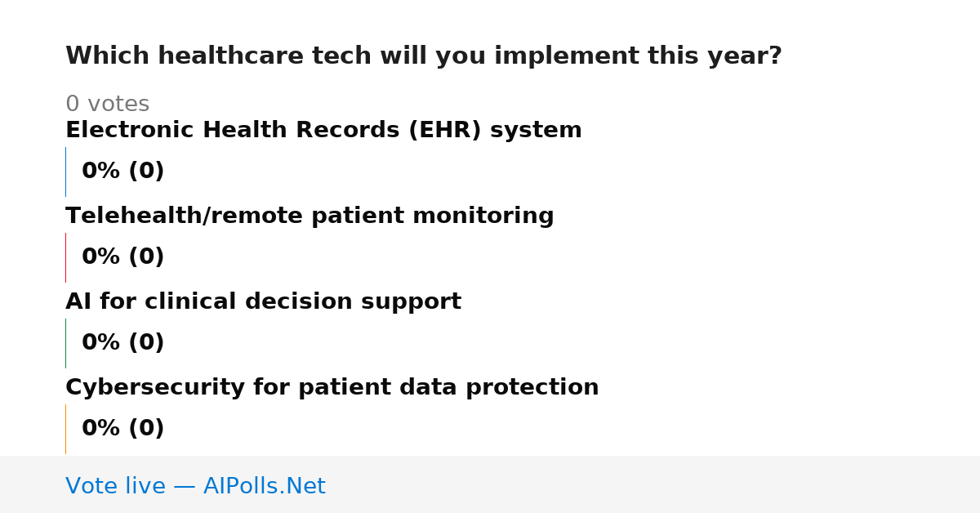980x513 pixels.
Task: Click the red bar under Telehealth option
Action: coord(65,257)
